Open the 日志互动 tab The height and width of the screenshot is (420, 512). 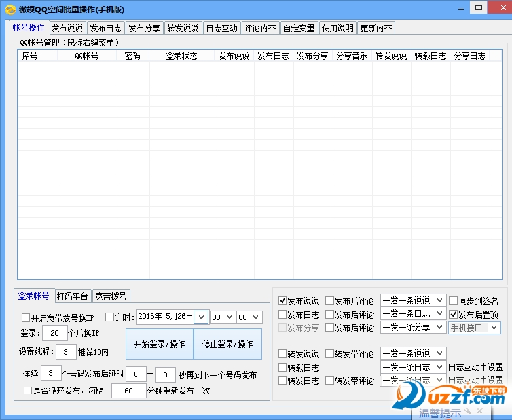pyautogui.click(x=222, y=28)
